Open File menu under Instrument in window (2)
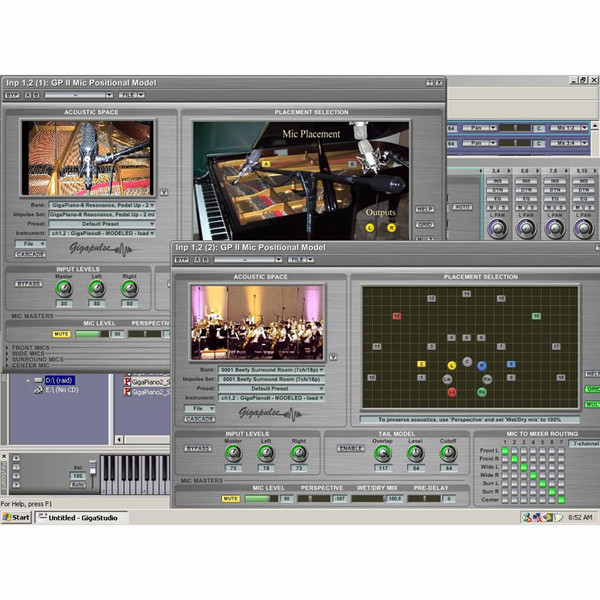600x600 pixels. (200, 409)
